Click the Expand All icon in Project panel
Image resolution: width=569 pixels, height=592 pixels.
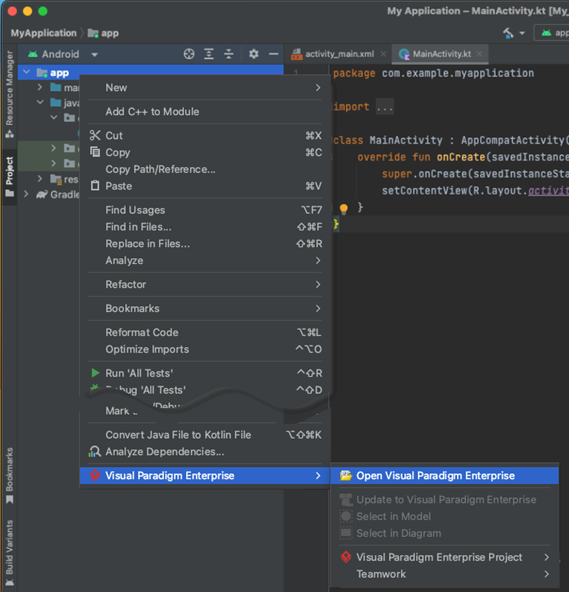point(209,54)
